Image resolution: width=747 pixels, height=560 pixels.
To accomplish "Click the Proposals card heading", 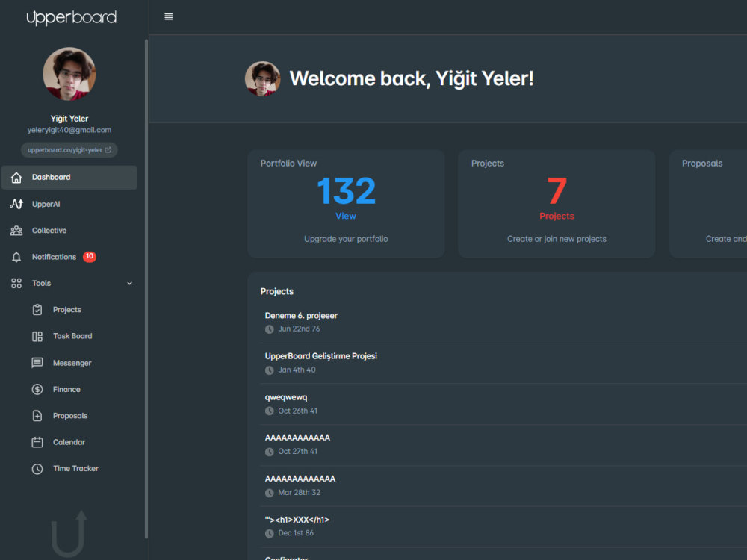I will 701,164.
